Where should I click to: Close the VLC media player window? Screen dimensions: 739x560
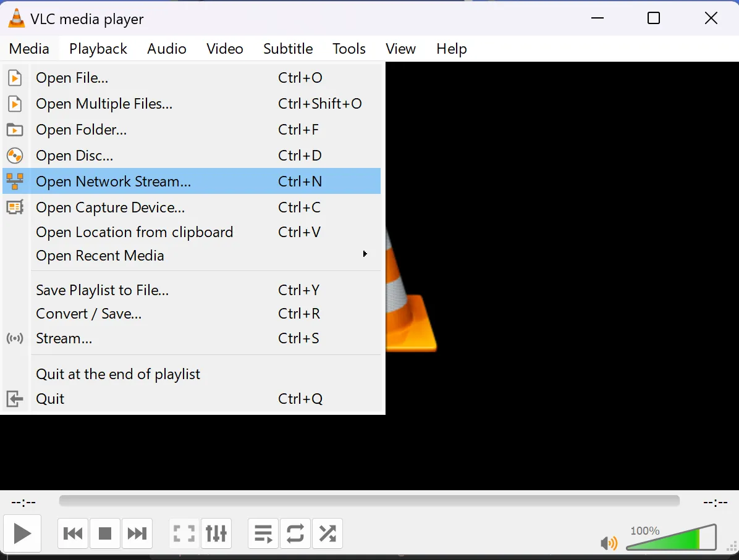[711, 19]
